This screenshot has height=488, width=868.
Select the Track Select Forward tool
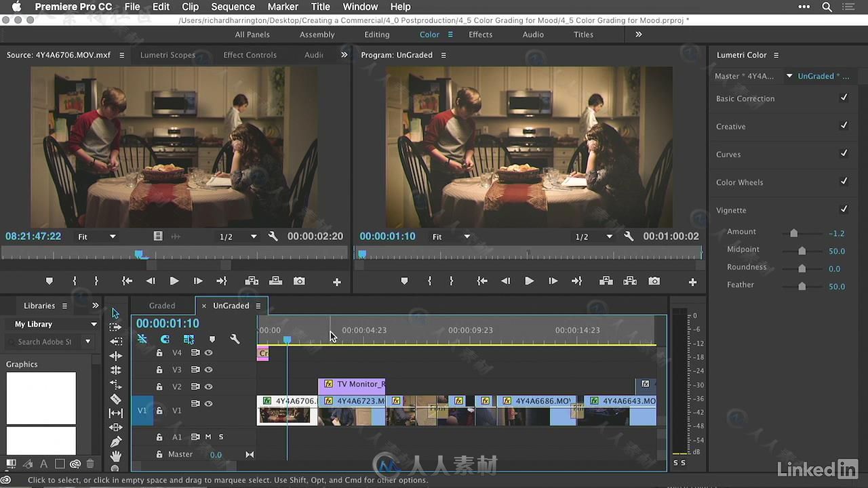click(x=115, y=327)
